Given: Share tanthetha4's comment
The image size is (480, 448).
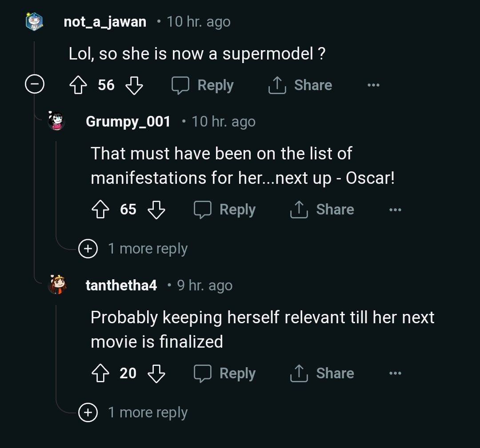Looking at the screenshot, I should [x=322, y=373].
